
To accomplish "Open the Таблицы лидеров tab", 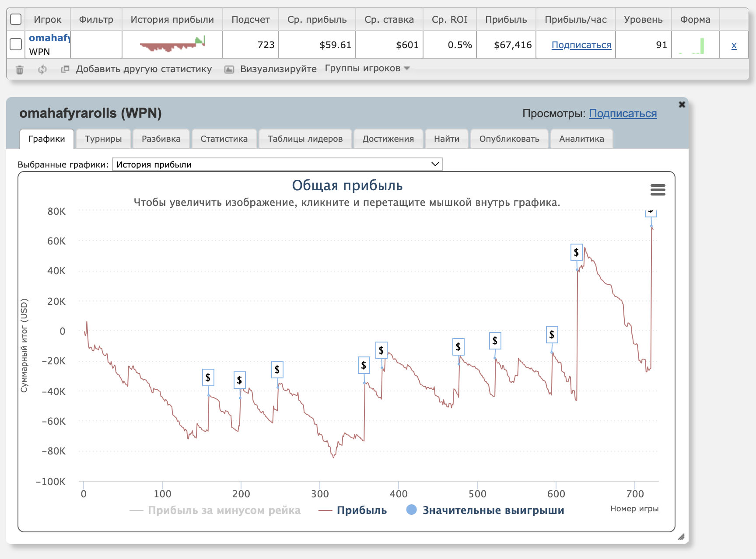I will pyautogui.click(x=305, y=139).
